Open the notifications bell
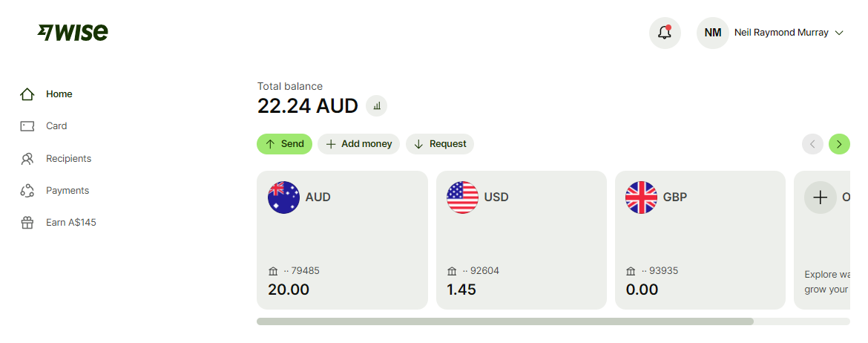This screenshot has height=343, width=868. pyautogui.click(x=665, y=33)
